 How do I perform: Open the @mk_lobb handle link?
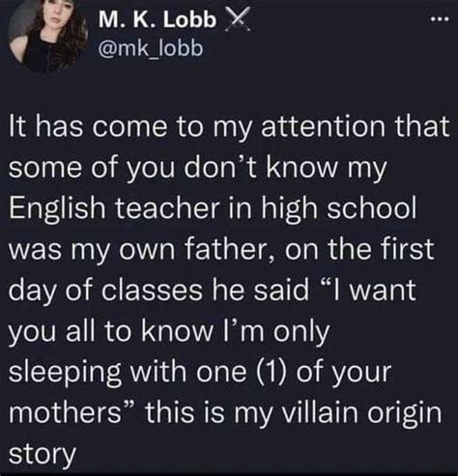(151, 48)
